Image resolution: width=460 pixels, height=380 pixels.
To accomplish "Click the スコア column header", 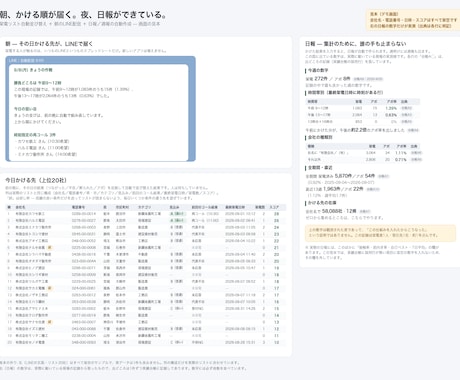I will [x=274, y=207].
